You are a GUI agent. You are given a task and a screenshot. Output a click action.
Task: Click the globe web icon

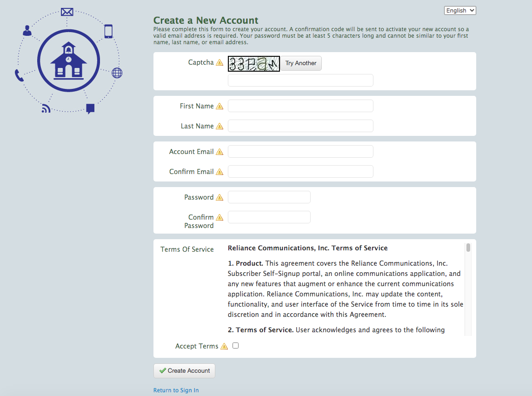(117, 73)
